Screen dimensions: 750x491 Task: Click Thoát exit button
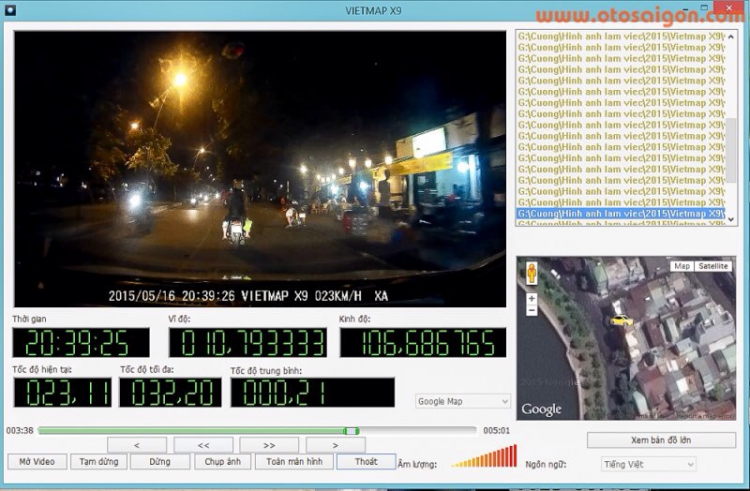click(x=366, y=462)
